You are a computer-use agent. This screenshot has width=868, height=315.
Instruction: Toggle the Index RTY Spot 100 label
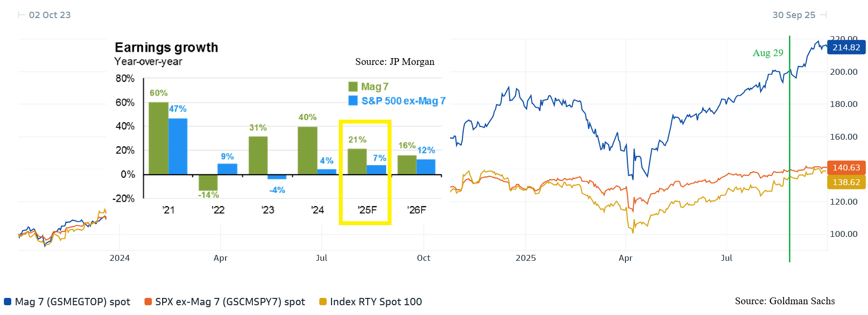coord(376,302)
